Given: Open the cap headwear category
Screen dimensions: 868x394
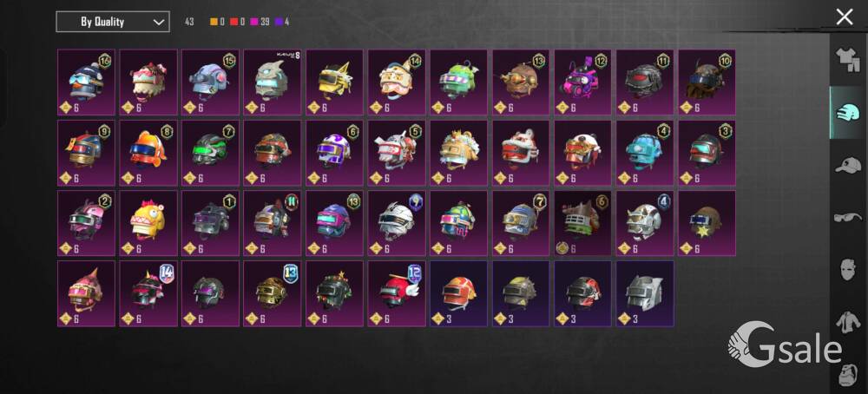Looking at the screenshot, I should 848,166.
